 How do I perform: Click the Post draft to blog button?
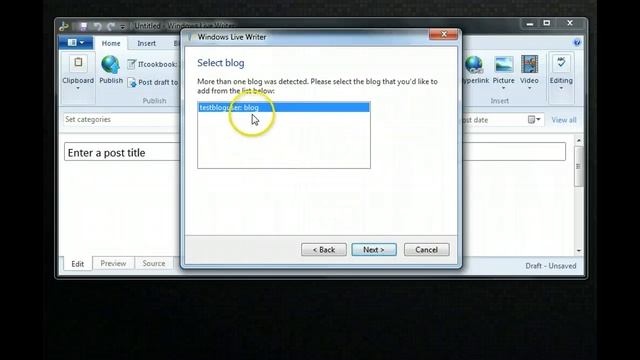pos(153,82)
